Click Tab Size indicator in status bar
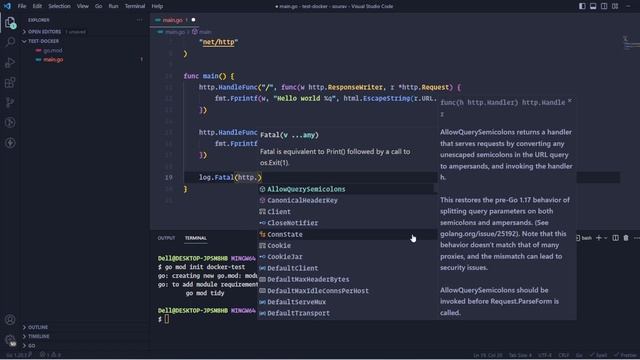This screenshot has height=360, width=640. point(520,355)
